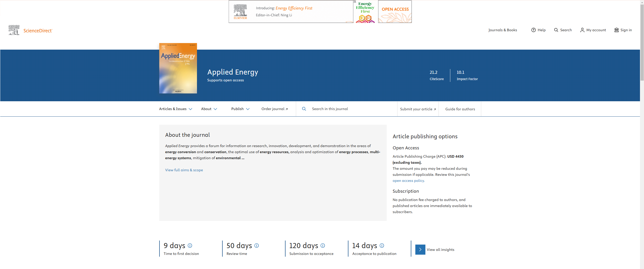
Task: Click the My account person icon
Action: point(582,30)
